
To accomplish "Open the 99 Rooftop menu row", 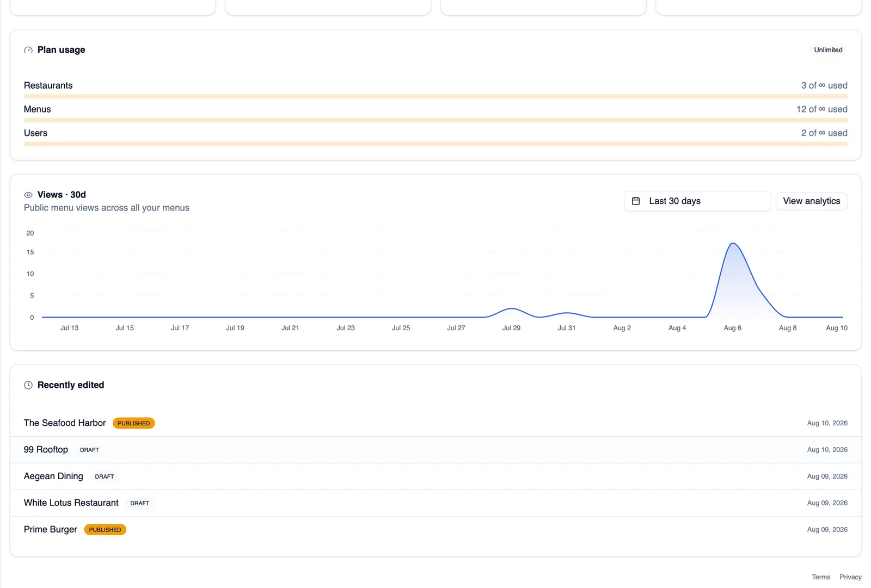I will 436,450.
